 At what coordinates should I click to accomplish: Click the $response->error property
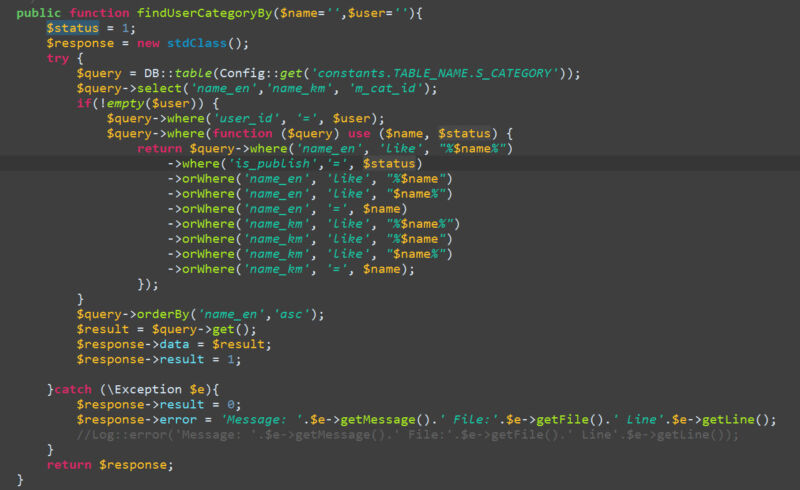(140, 419)
